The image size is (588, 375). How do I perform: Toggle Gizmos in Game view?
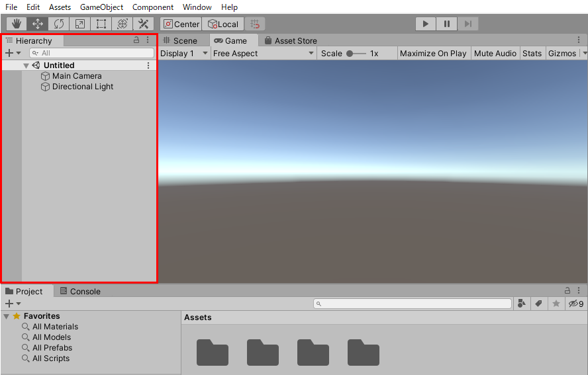(562, 53)
